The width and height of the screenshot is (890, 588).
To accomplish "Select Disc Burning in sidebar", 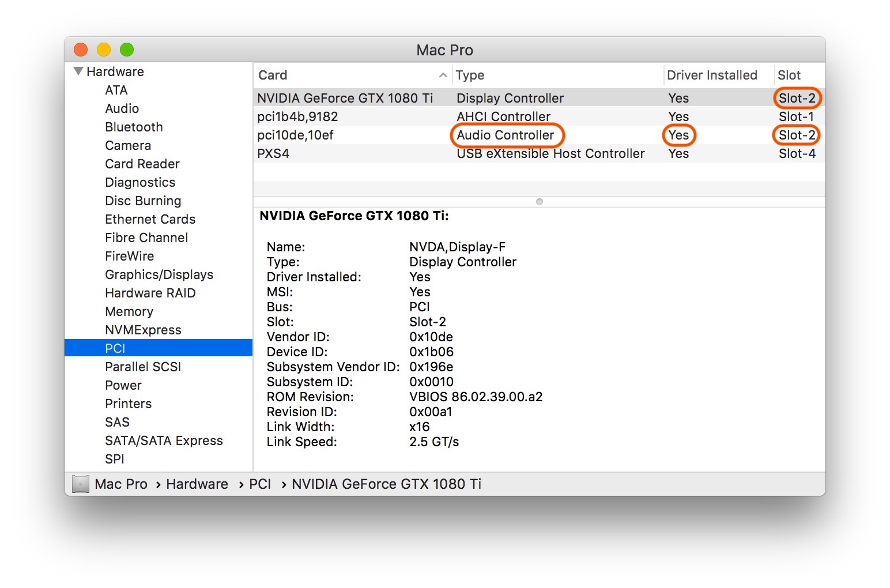I will pyautogui.click(x=143, y=201).
